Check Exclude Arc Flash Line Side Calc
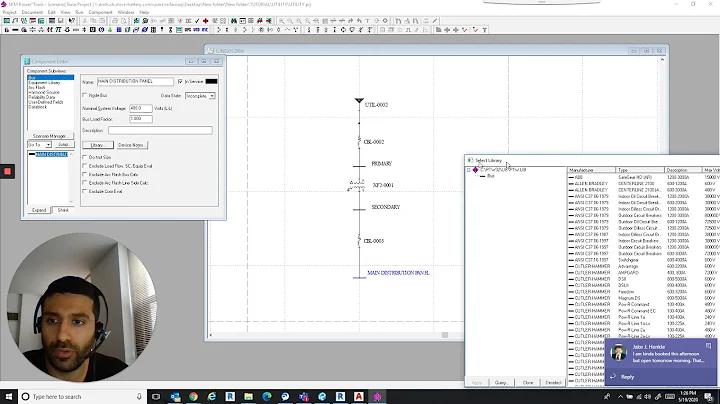The image size is (720, 404). point(84,183)
